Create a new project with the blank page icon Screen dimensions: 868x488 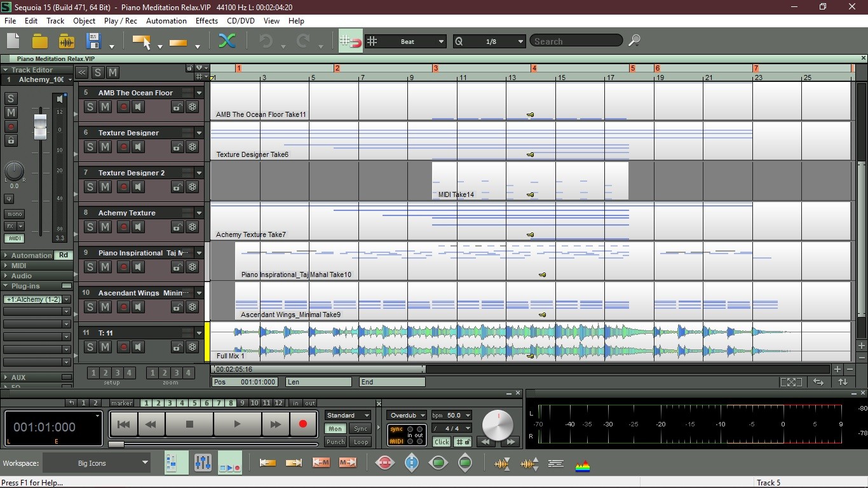(x=13, y=41)
